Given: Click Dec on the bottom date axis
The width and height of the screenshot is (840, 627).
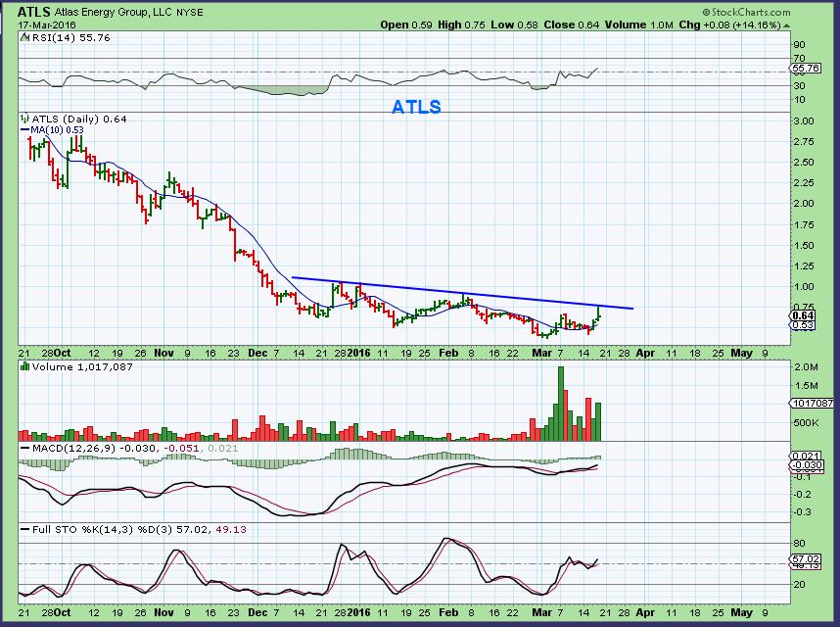Looking at the screenshot, I should 257,612.
